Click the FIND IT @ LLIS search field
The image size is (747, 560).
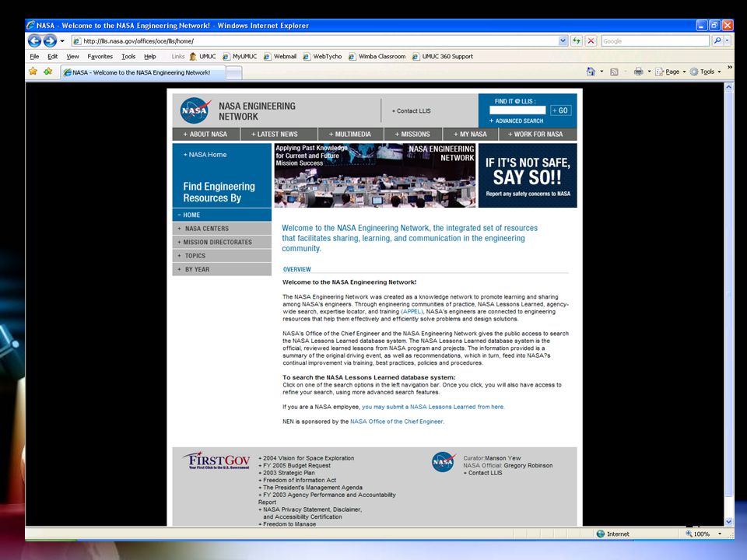coord(517,110)
